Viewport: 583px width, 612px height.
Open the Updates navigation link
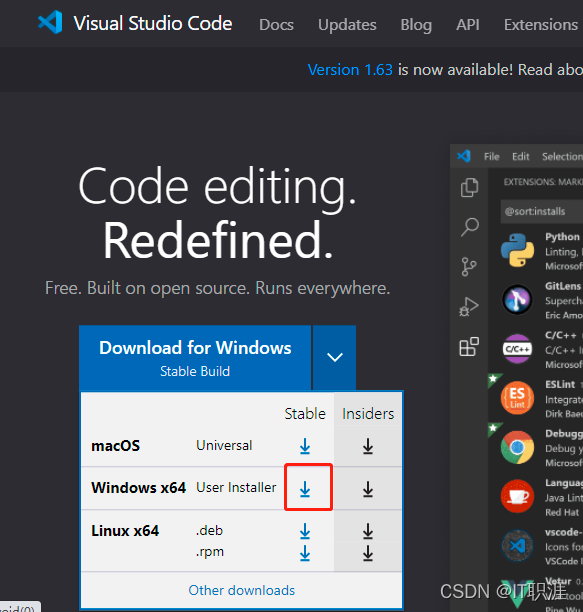(347, 25)
